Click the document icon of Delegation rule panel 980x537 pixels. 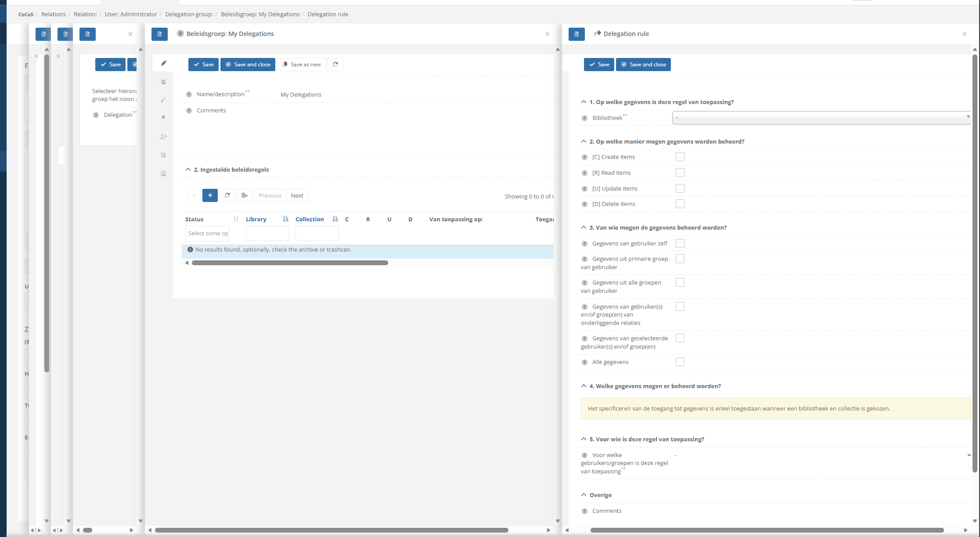(576, 34)
